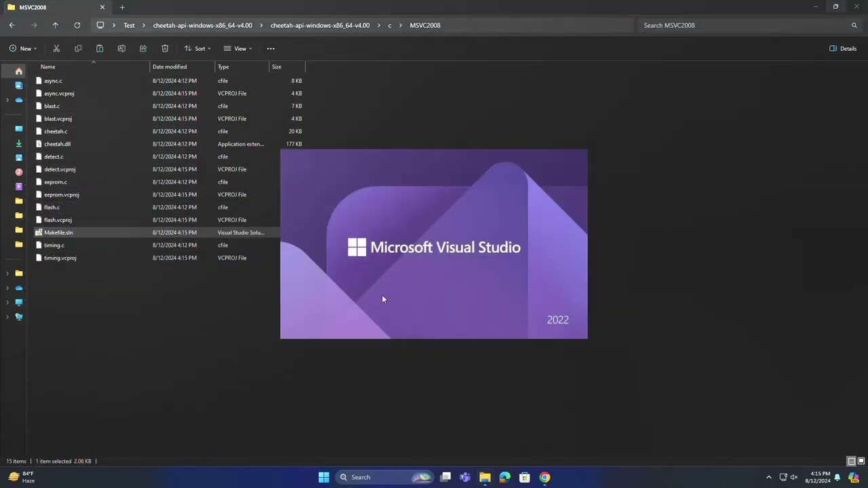Image resolution: width=868 pixels, height=488 pixels.
Task: Click the Copy icon in toolbar
Action: 78,49
